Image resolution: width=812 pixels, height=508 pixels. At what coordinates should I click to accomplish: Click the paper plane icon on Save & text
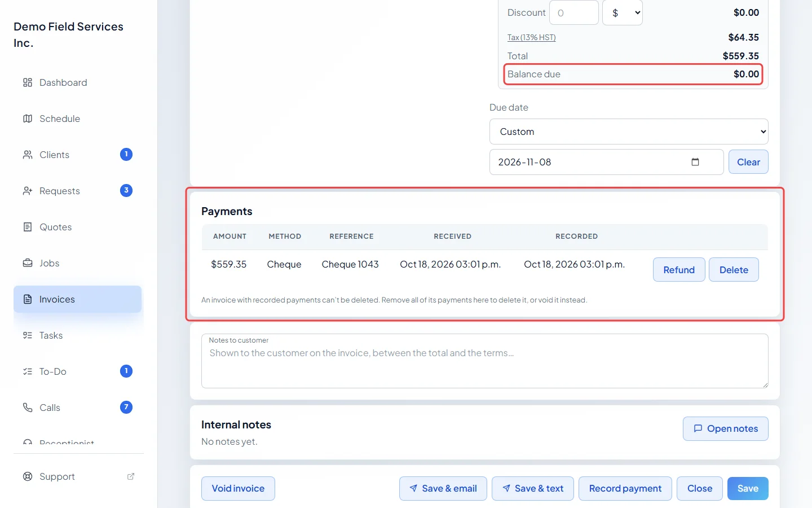(x=506, y=488)
